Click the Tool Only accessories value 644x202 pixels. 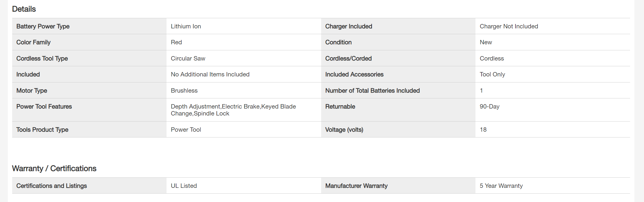[x=492, y=74]
